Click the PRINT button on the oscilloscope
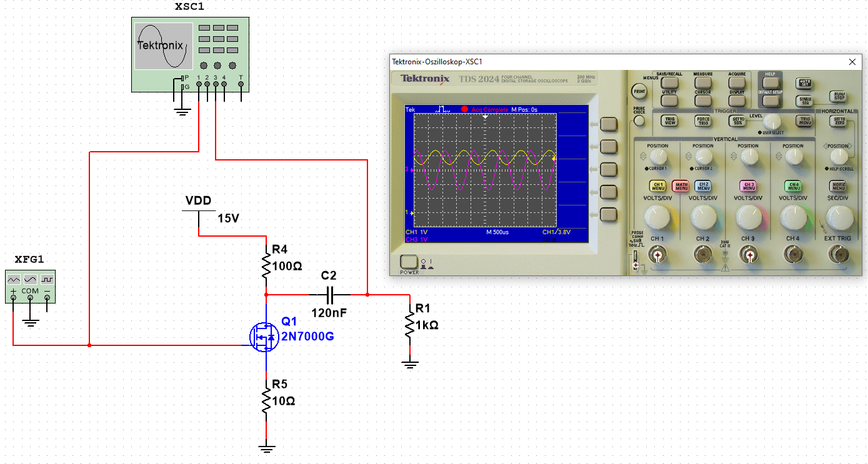The height and width of the screenshot is (464, 868). 639,91
